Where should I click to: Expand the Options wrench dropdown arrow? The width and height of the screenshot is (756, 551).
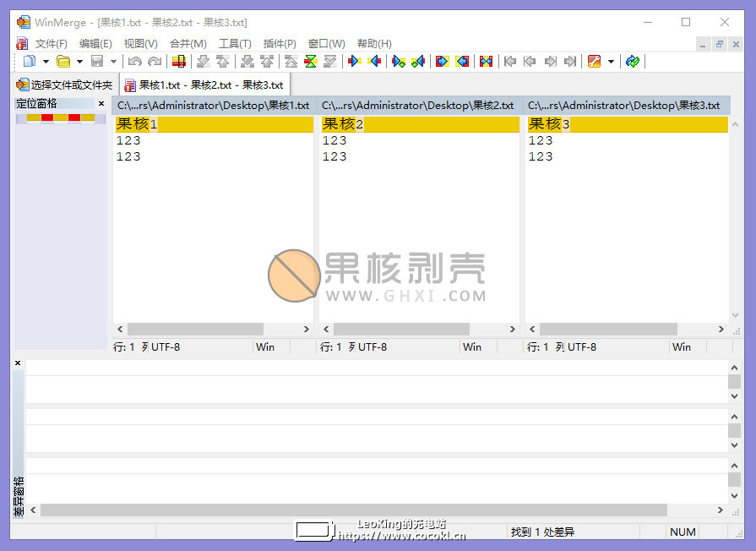pyautogui.click(x=611, y=62)
